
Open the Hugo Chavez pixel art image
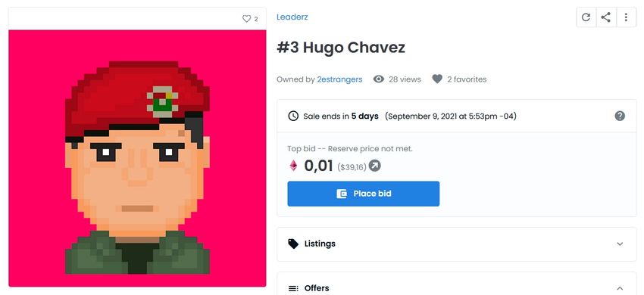(137, 158)
